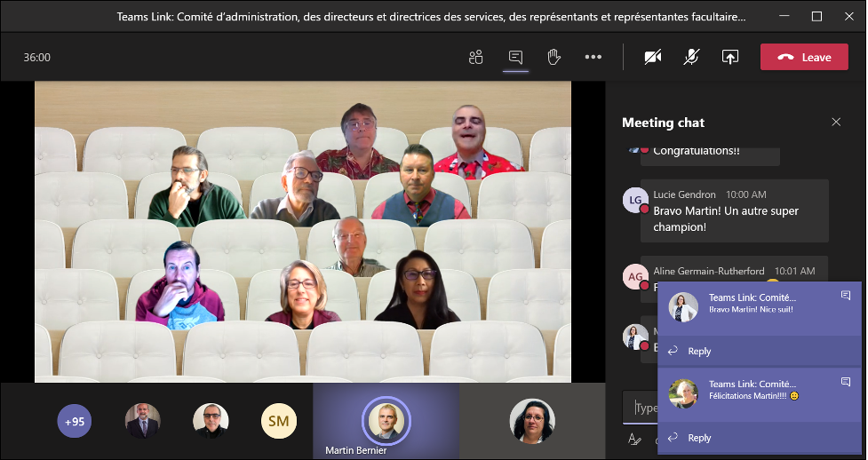Screen dimensions: 868x460
Task: Click the message typing field
Action: click(646, 407)
